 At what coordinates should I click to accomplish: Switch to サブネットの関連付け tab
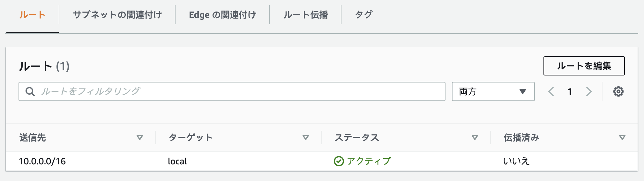pos(117,15)
